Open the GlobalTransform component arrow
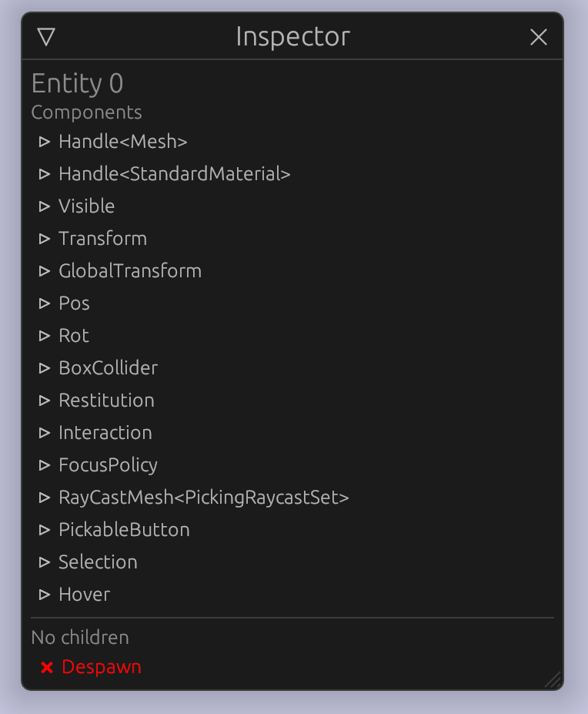 [44, 271]
